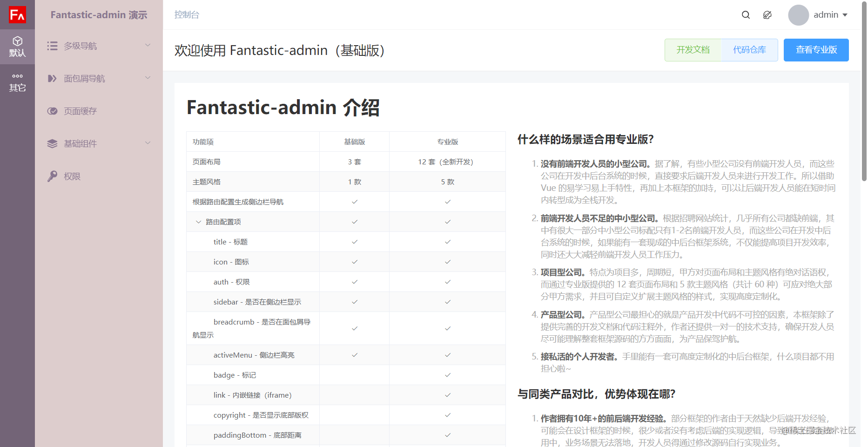Image resolution: width=868 pixels, height=447 pixels.
Task: Open the 基础组件 menu item
Action: 99,143
